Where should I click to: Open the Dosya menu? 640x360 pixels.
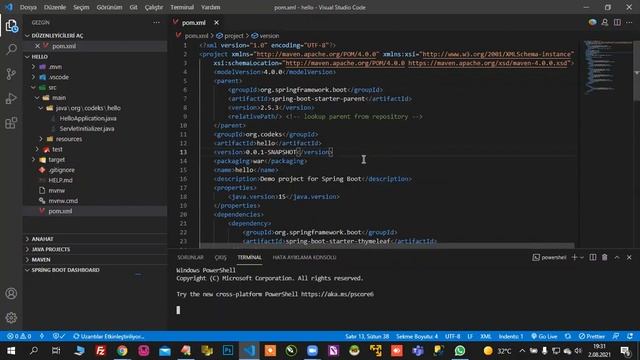(x=28, y=7)
